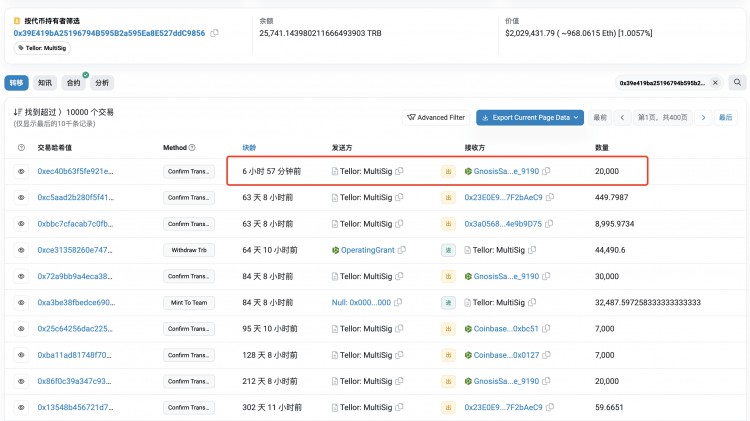This screenshot has width=750, height=421.
Task: Toggle the 块龄 age column format
Action: click(249, 147)
